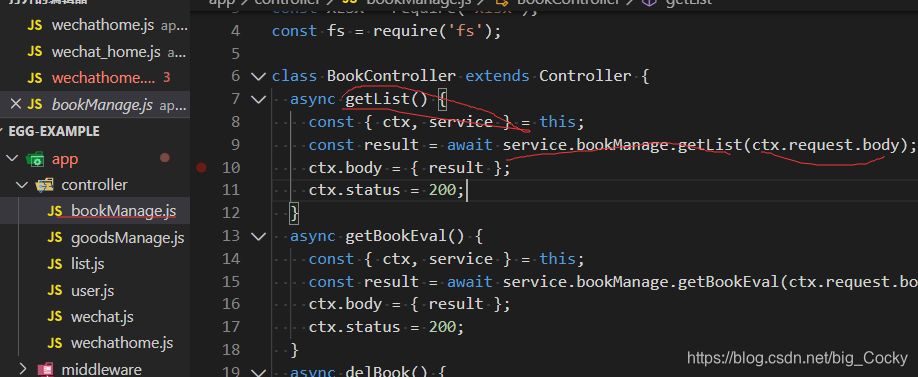
Task: Collapse the EGG-EXAMPLE project section
Action: 54,131
